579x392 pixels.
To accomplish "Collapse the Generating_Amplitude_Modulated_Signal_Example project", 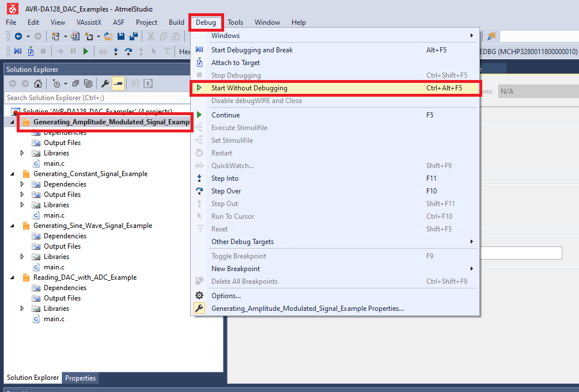I will click(12, 122).
